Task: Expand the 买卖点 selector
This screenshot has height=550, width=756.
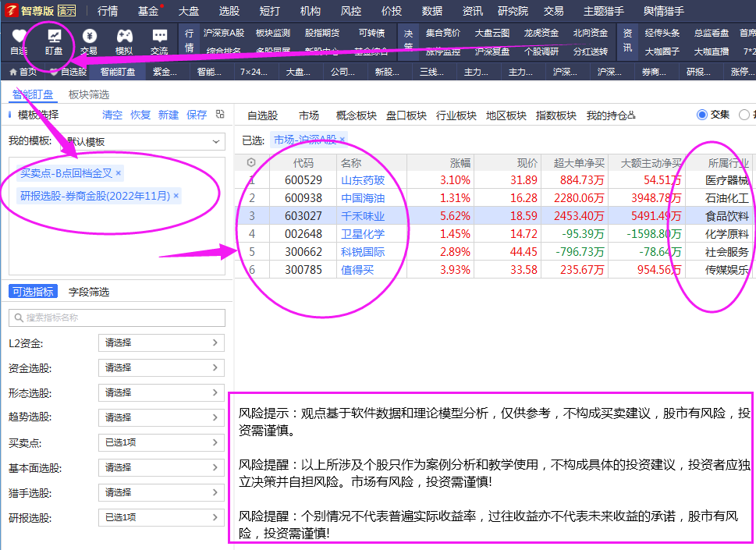Action: pos(161,442)
